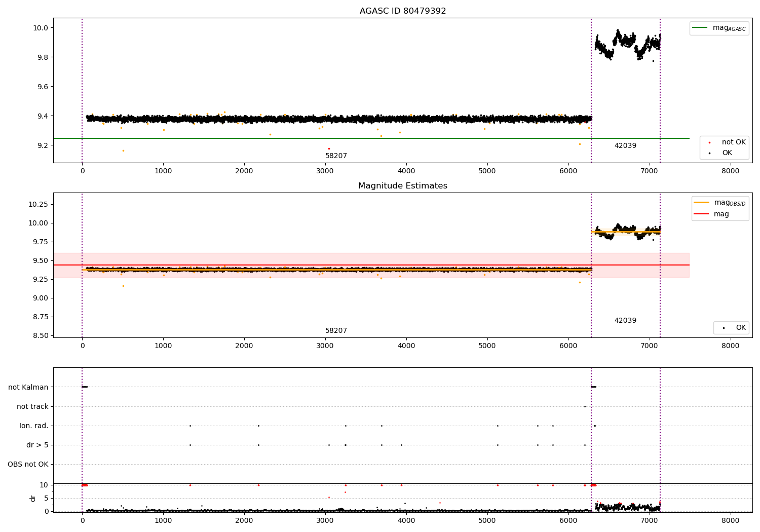
Task: Click the "not track" axis label
Action: pos(32,407)
